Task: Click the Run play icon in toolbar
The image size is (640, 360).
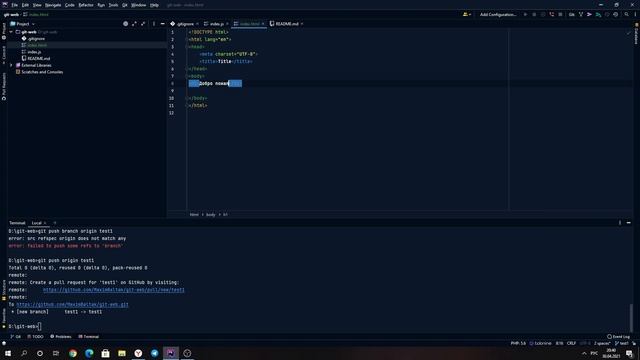Action: [x=525, y=14]
